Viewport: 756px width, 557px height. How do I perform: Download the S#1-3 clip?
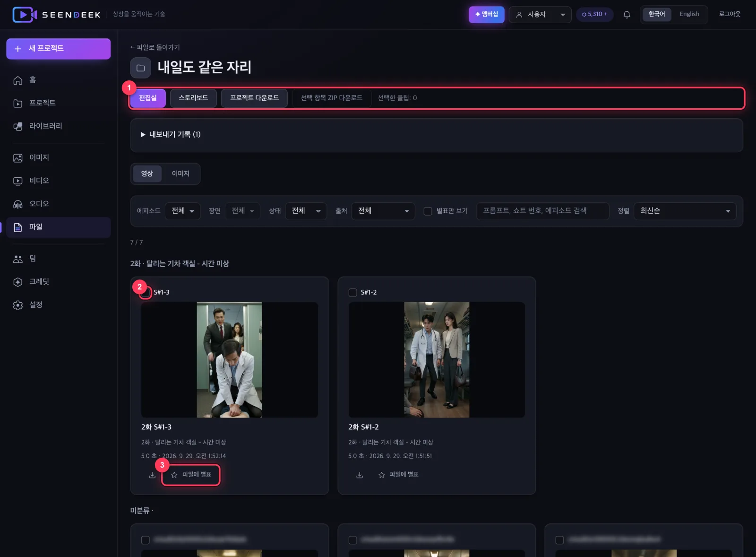pyautogui.click(x=152, y=475)
